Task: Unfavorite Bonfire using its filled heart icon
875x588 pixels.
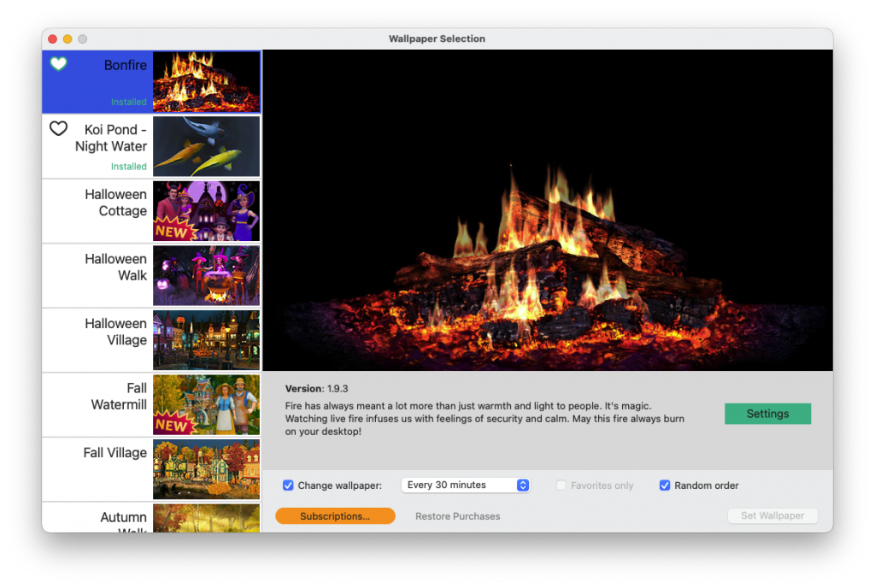Action: point(59,63)
